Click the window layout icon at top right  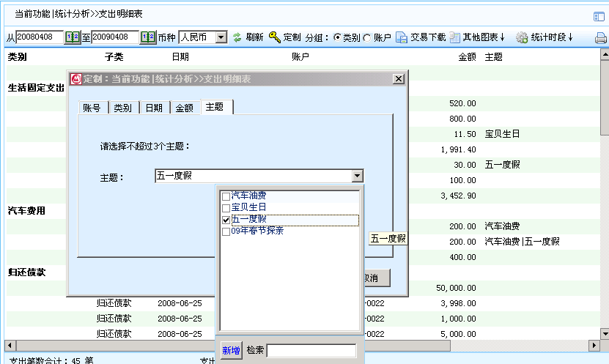coord(599,16)
